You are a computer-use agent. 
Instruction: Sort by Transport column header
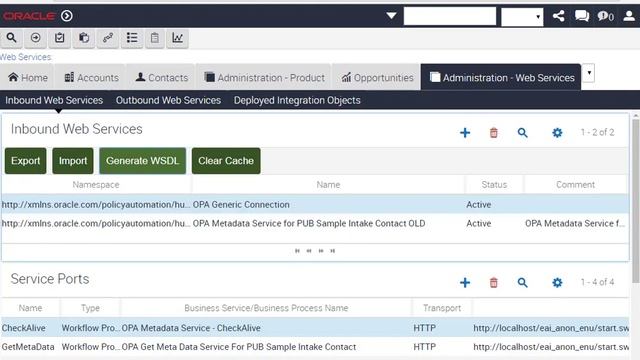442,308
